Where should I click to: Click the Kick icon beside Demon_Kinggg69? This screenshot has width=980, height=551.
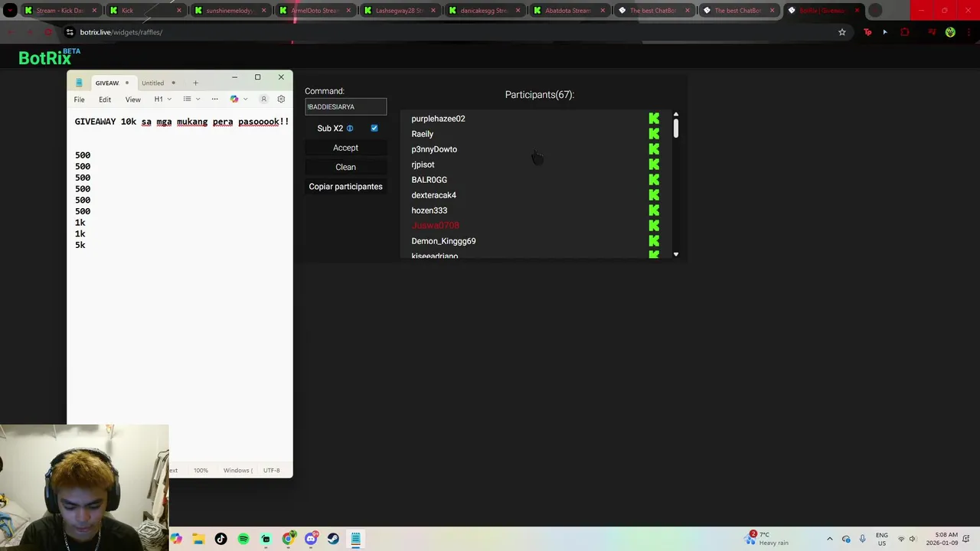[654, 241]
